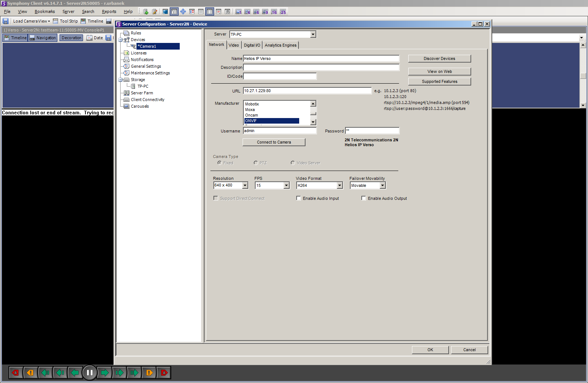Click the Discover Devices button

coord(439,58)
